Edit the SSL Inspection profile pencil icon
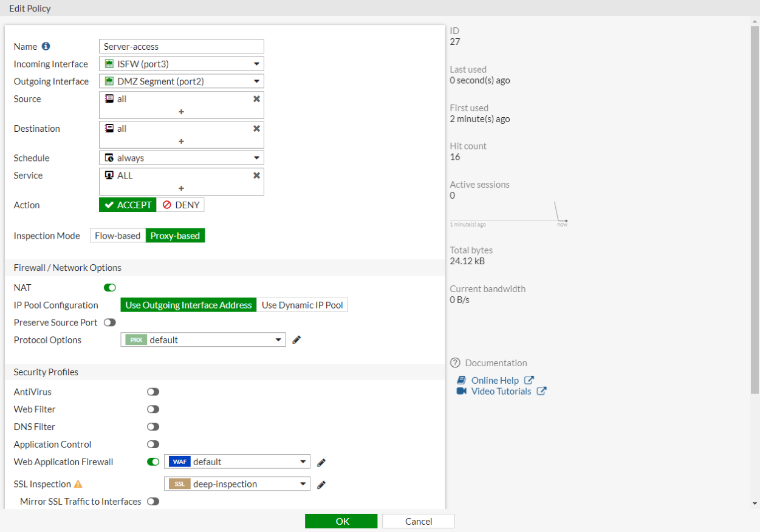This screenshot has width=760, height=532. pyautogui.click(x=321, y=485)
